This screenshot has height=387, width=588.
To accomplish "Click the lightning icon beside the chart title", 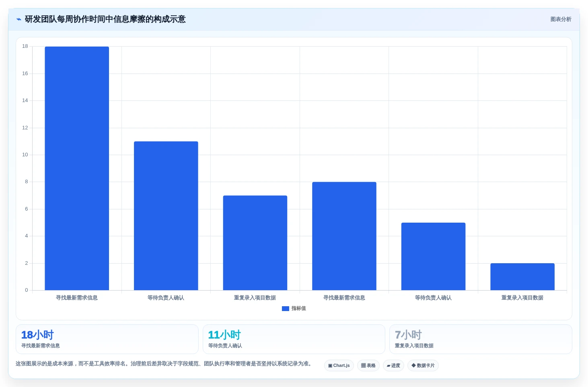I will click(19, 19).
